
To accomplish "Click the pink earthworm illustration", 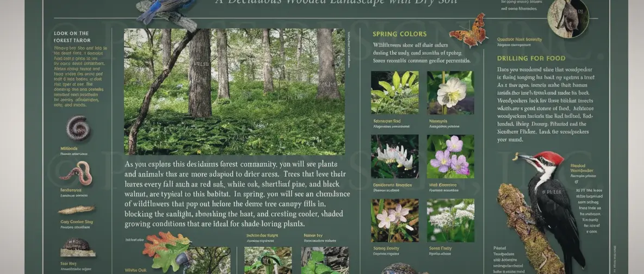I will (76, 173).
